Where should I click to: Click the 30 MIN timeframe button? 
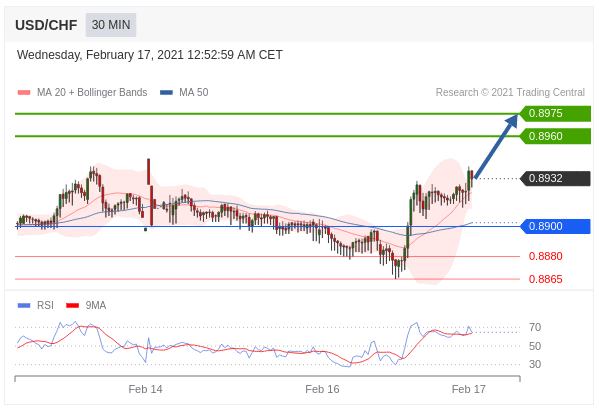[111, 25]
